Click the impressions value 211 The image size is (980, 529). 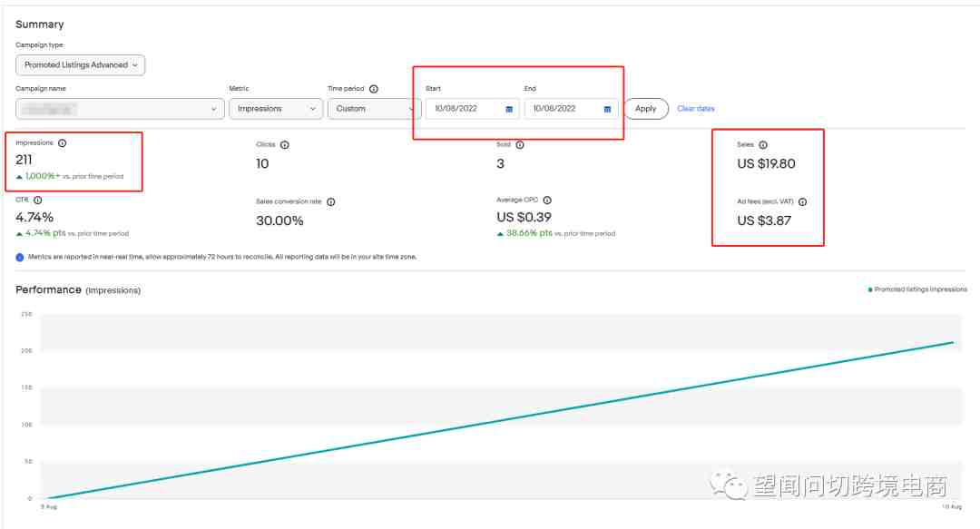pyautogui.click(x=24, y=160)
